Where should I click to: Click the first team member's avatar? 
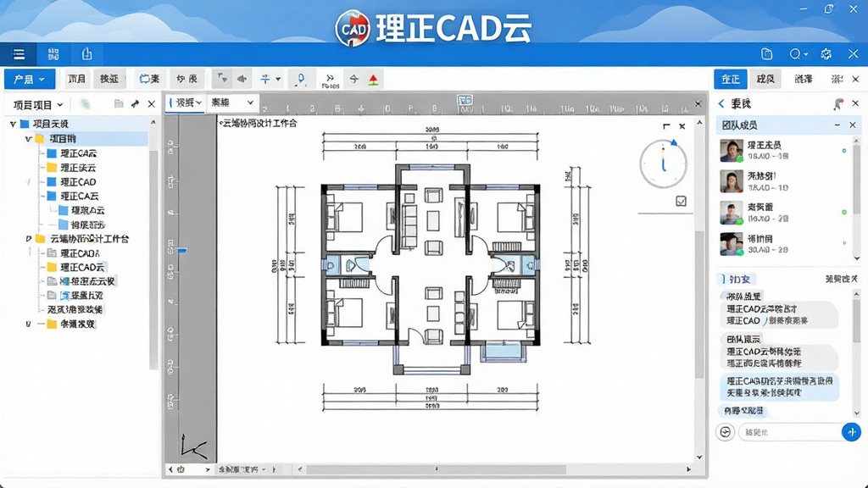click(732, 151)
